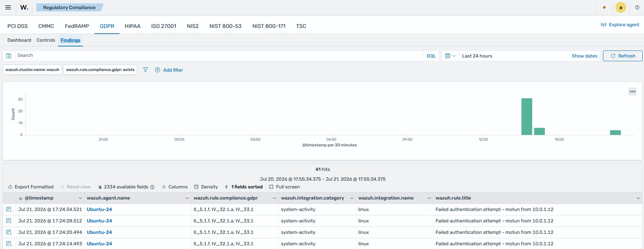Image resolution: width=644 pixels, height=249 pixels.
Task: Click the wazuh.cluster.name filter pill
Action: click(x=32, y=70)
